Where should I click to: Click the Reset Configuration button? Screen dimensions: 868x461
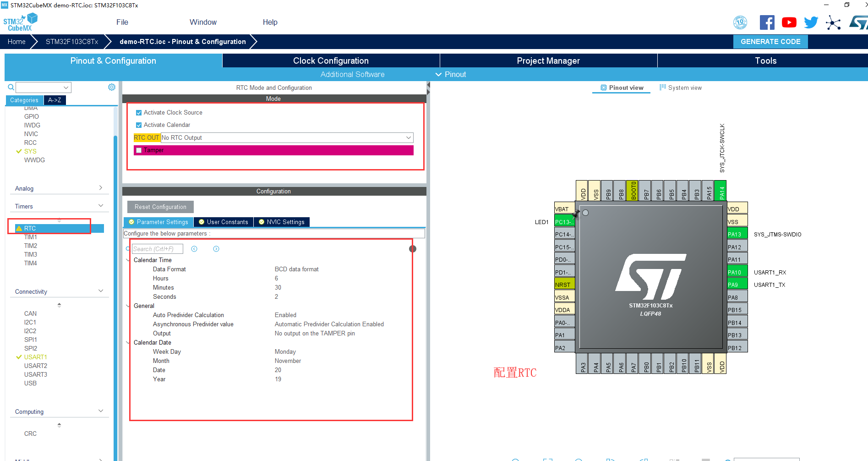click(160, 207)
